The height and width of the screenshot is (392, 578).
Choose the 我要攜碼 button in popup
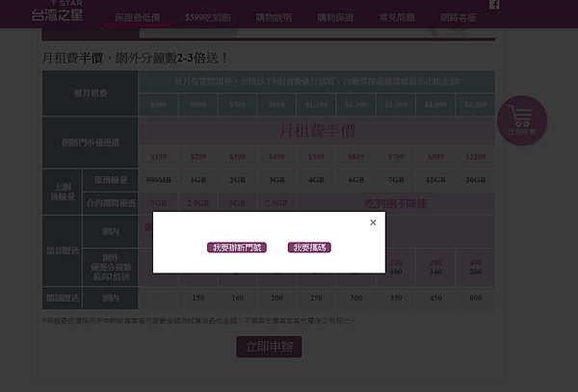309,248
